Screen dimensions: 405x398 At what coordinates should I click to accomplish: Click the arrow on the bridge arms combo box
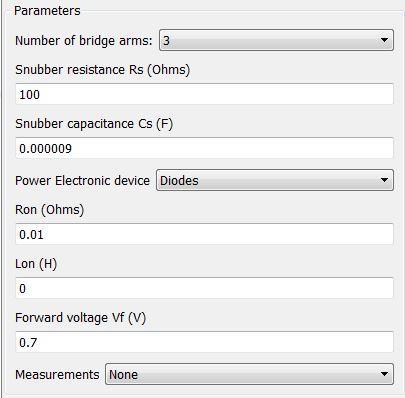(384, 40)
